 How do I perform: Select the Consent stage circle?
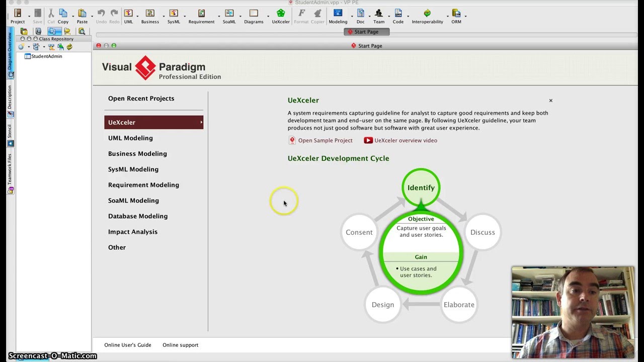[x=359, y=232]
